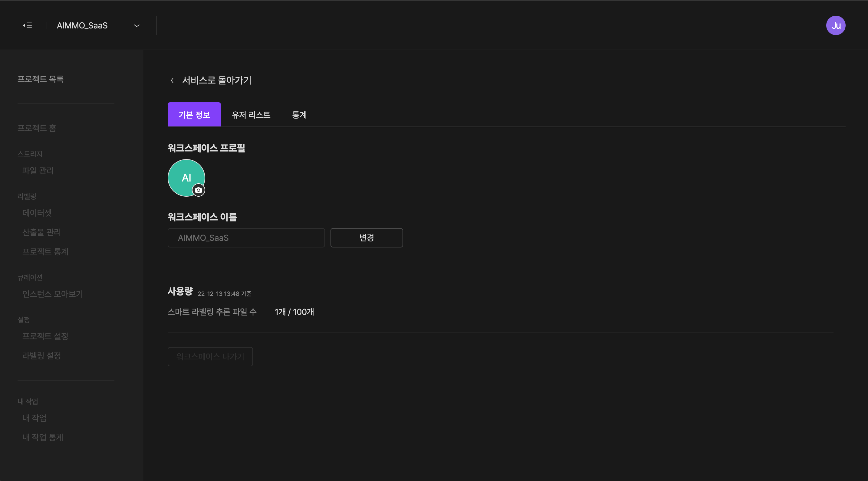
Task: Collapse the sidebar menu icon
Action: pyautogui.click(x=27, y=25)
